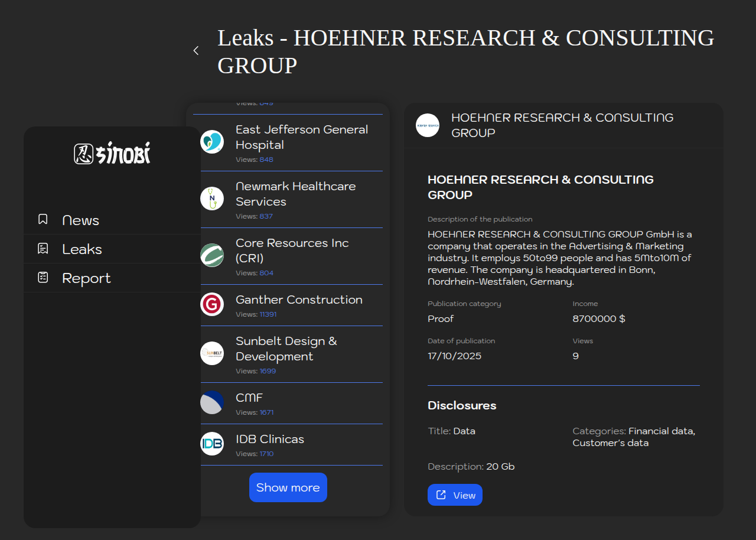
Task: Click the Hoehner logo in detail header
Action: click(x=428, y=125)
